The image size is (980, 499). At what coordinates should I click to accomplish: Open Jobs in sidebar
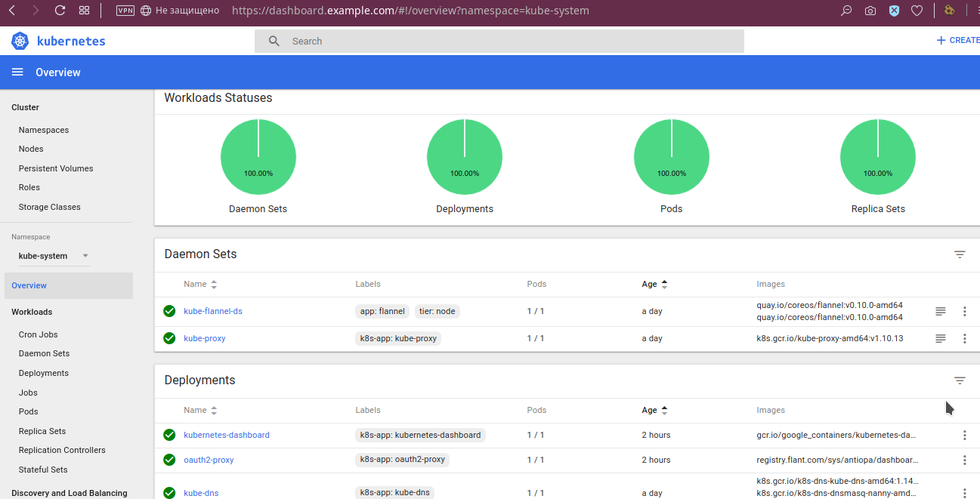[28, 393]
